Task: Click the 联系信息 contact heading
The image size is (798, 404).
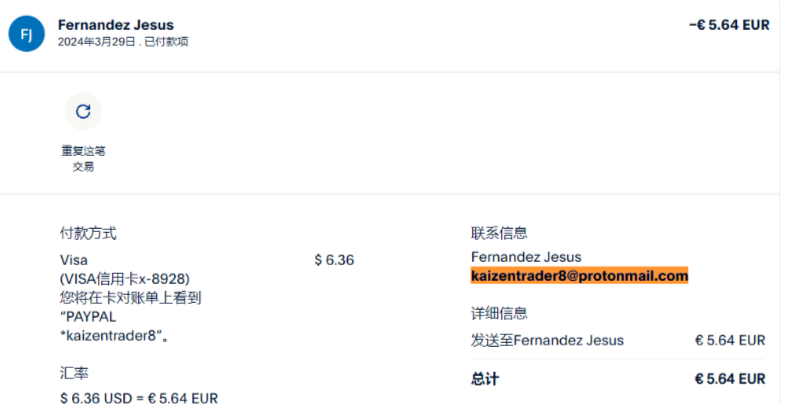Action: [499, 233]
